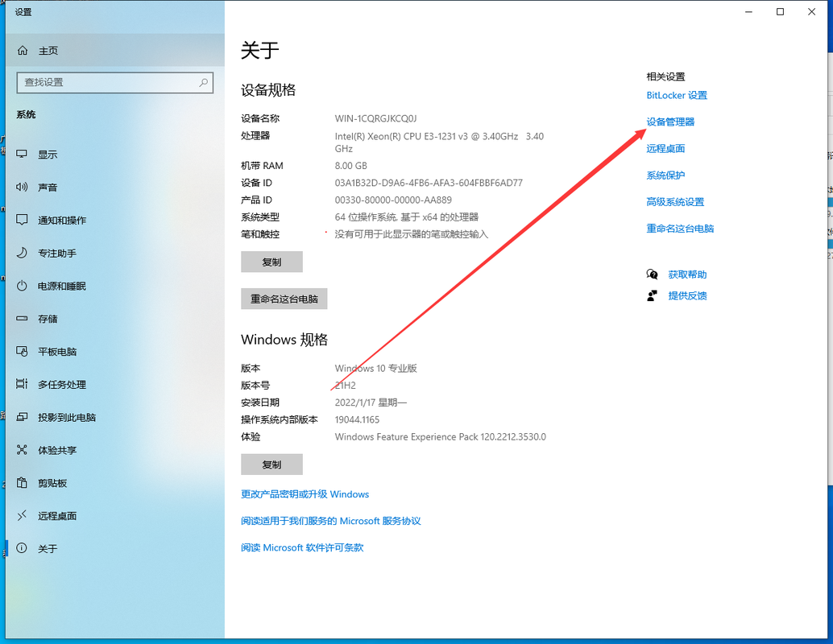Image resolution: width=833 pixels, height=644 pixels.
Task: Click inside the 查找设置 search box
Action: [113, 83]
